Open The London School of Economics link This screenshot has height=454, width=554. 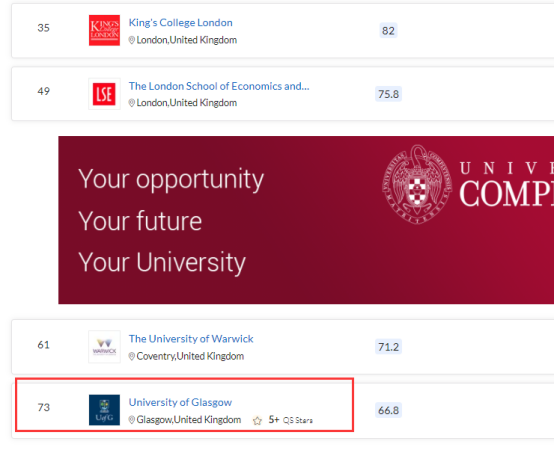[x=219, y=86]
